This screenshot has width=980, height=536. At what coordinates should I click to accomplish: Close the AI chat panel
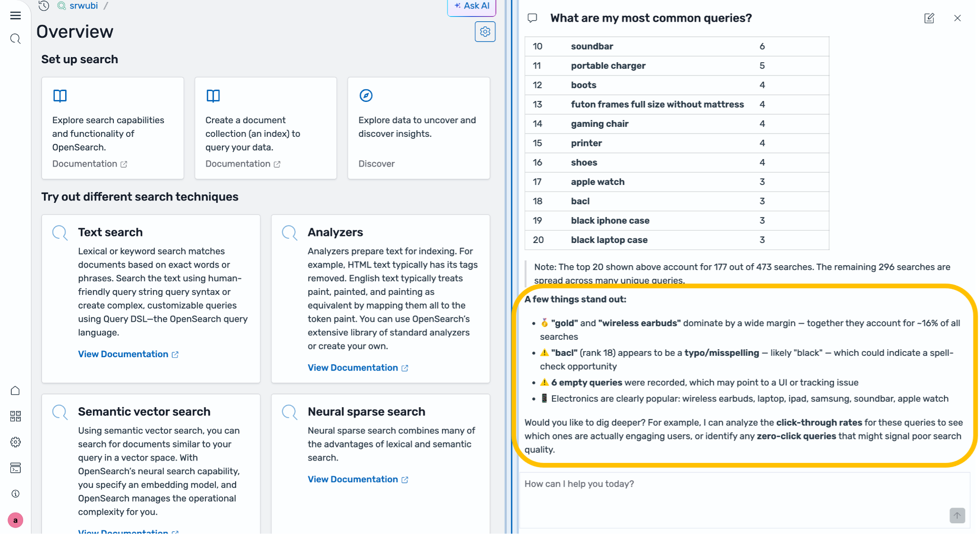pos(957,18)
